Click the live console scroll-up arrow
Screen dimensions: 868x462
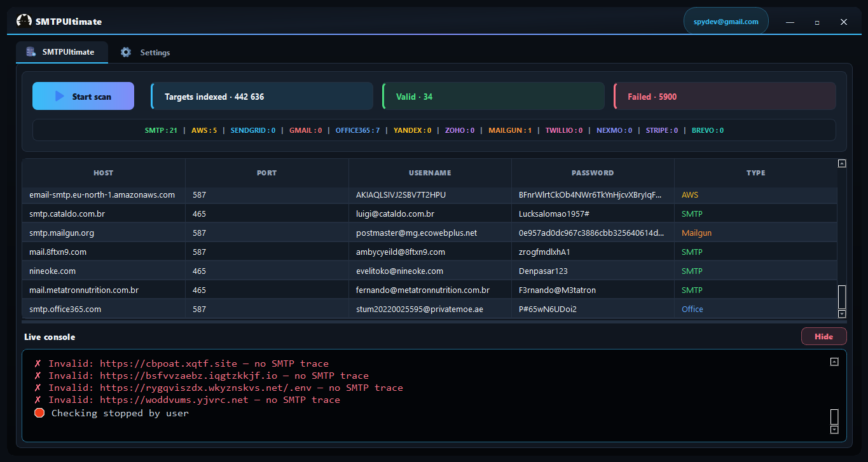(834, 362)
